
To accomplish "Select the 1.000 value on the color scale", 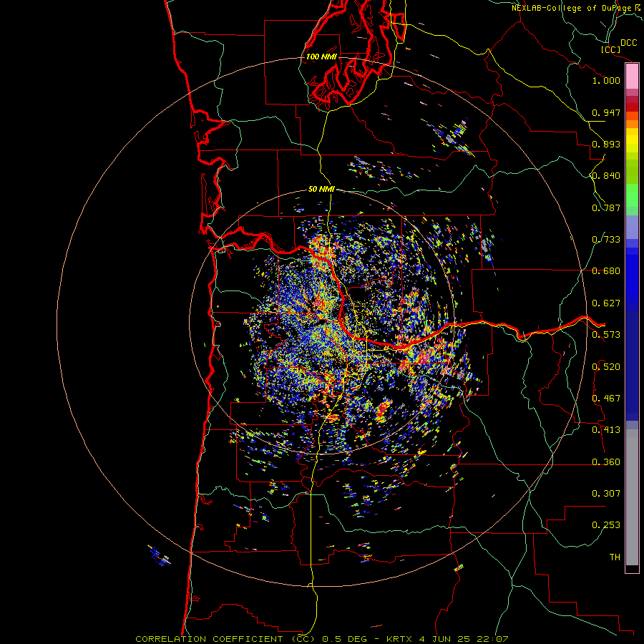I will (x=606, y=80).
